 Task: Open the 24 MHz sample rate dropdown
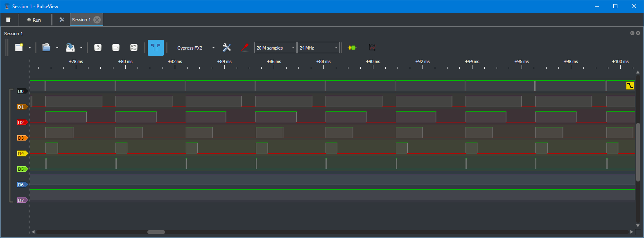pos(318,48)
